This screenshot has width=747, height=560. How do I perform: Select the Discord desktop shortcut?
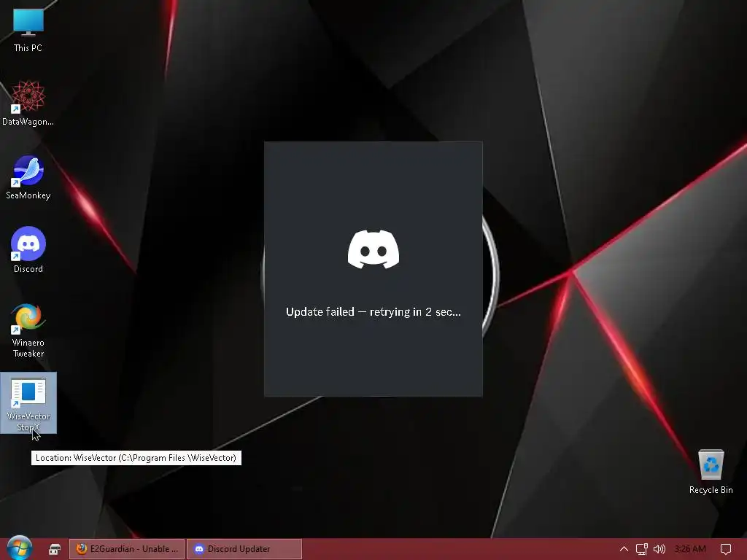tap(28, 251)
